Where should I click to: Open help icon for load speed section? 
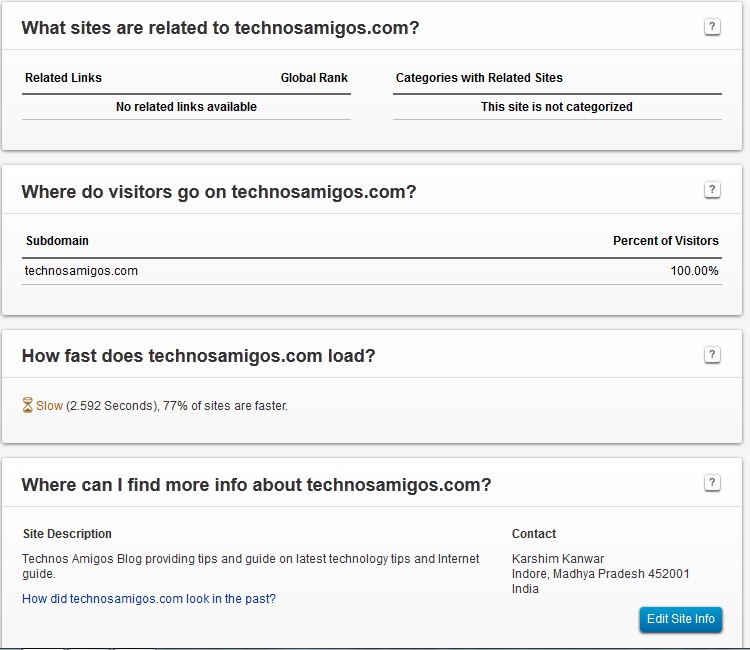tap(712, 354)
